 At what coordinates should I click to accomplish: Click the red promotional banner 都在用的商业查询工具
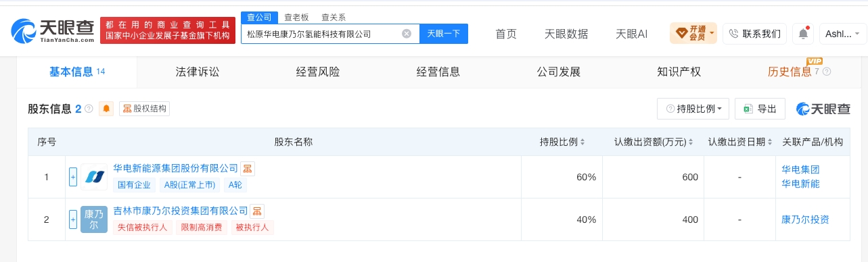(x=168, y=30)
